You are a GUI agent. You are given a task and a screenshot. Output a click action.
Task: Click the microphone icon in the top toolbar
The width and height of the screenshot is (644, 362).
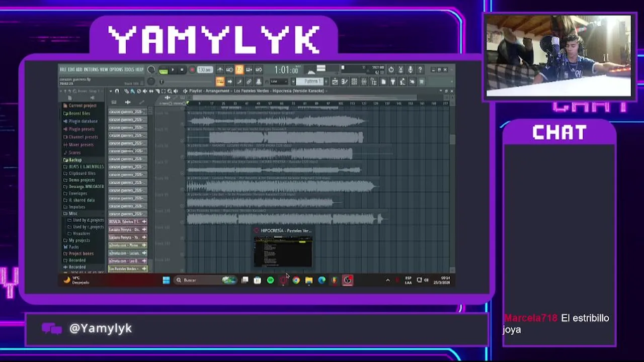(x=411, y=70)
